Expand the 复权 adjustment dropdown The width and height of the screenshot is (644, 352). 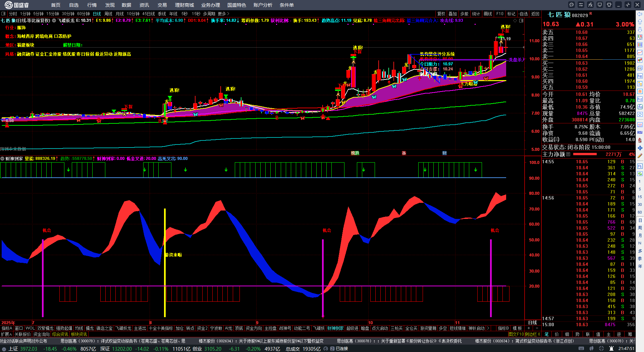coord(441,14)
